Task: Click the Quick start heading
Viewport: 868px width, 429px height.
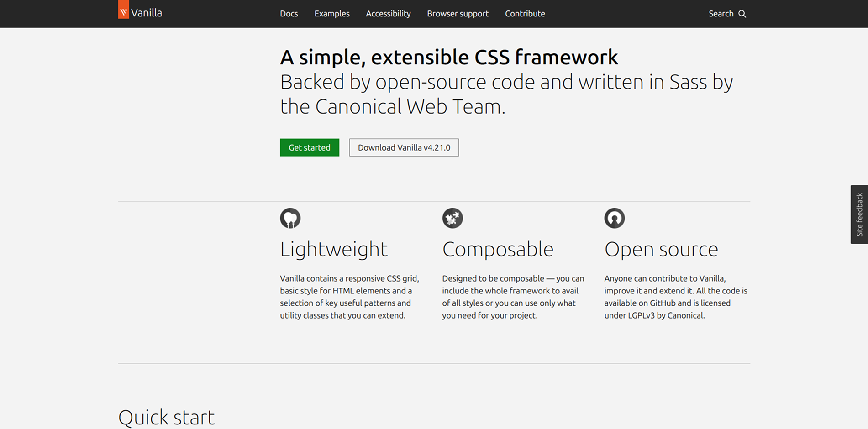Action: [166, 417]
